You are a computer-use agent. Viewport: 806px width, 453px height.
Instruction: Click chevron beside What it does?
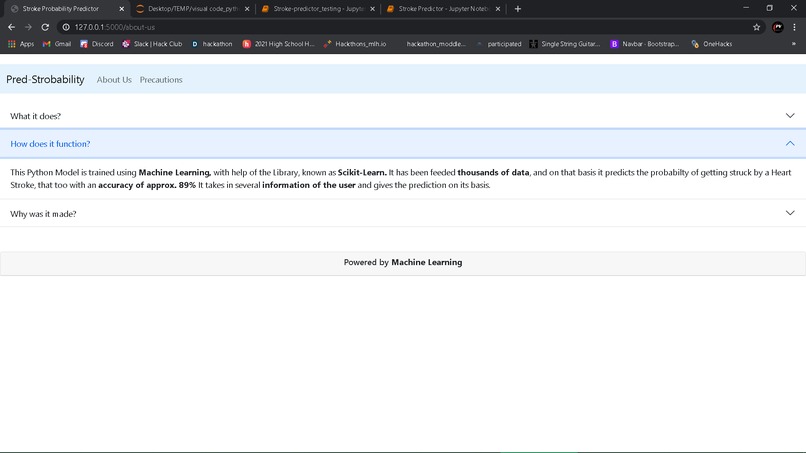pos(790,116)
